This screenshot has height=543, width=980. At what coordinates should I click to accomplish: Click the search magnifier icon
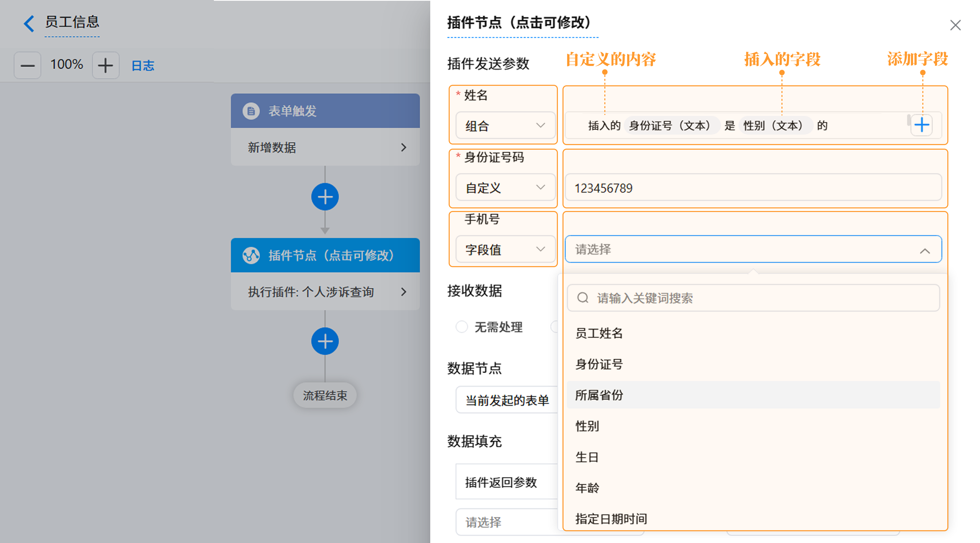[582, 298]
